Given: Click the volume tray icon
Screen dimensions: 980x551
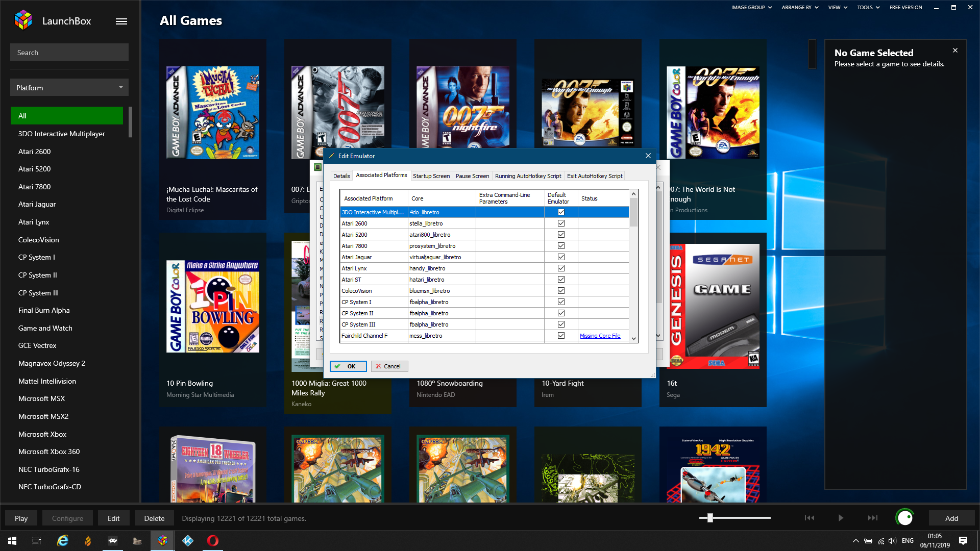Looking at the screenshot, I should [x=892, y=541].
